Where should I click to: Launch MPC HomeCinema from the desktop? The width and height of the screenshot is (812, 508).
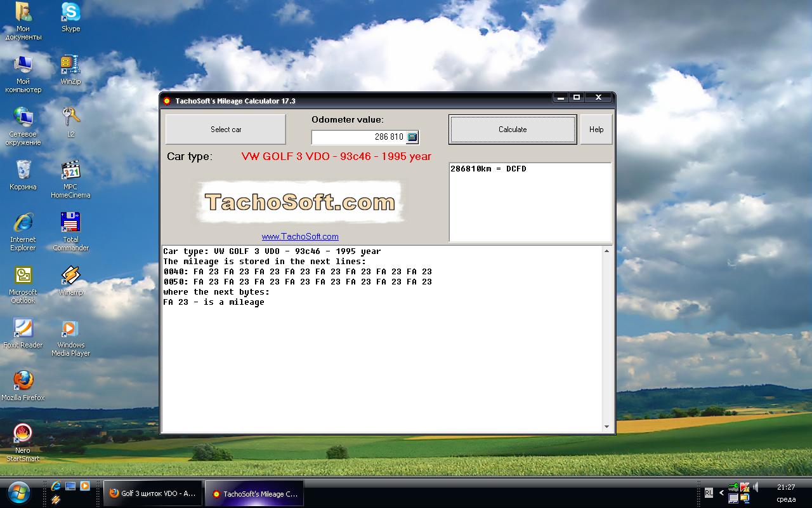click(71, 180)
